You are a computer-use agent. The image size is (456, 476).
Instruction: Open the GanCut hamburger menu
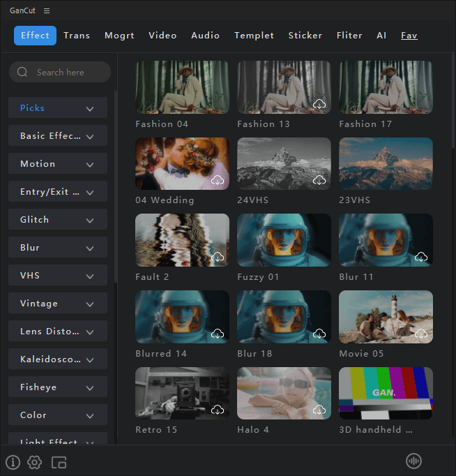tap(47, 10)
